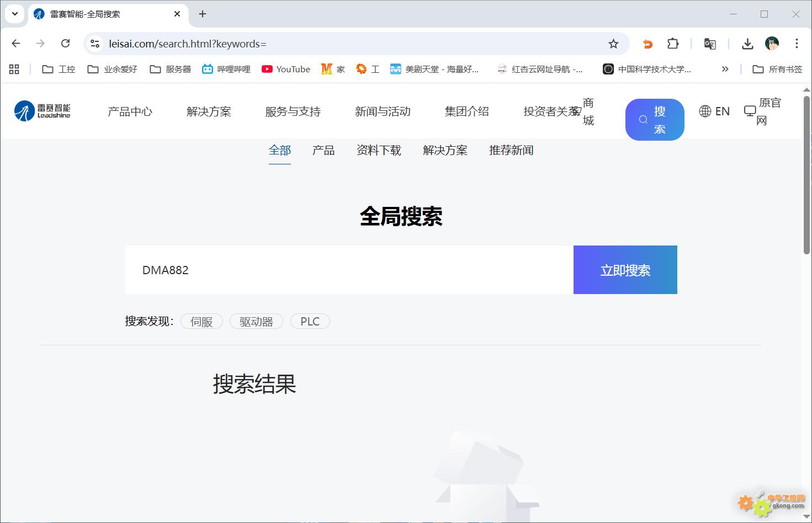Open the YouTube bookmark
The image size is (812, 523).
pos(286,69)
